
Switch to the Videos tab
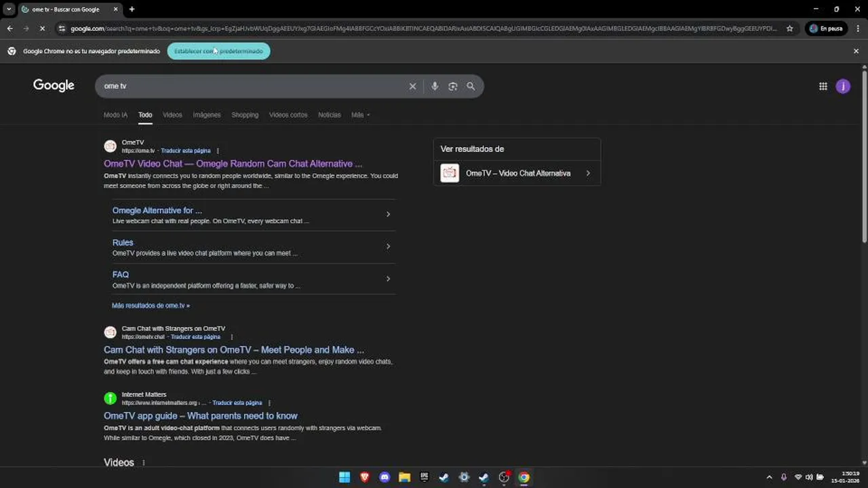[172, 115]
